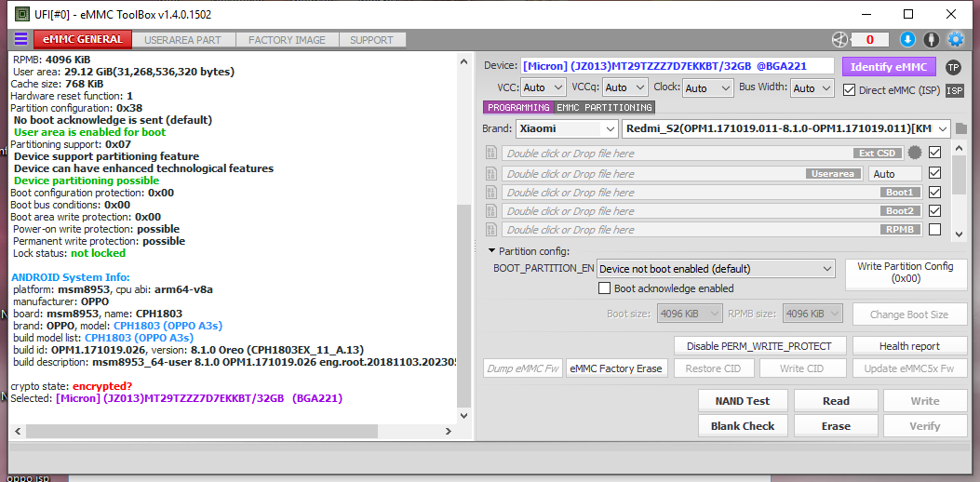Click the Userarea row file icon
This screenshot has width=980, height=482.
[491, 174]
